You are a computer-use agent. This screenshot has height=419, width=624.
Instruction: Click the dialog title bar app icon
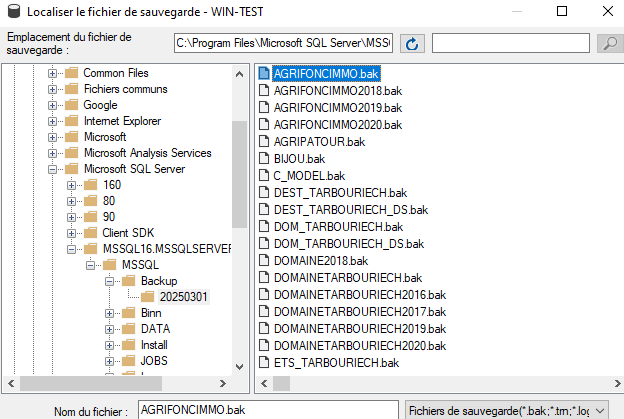(x=12, y=11)
